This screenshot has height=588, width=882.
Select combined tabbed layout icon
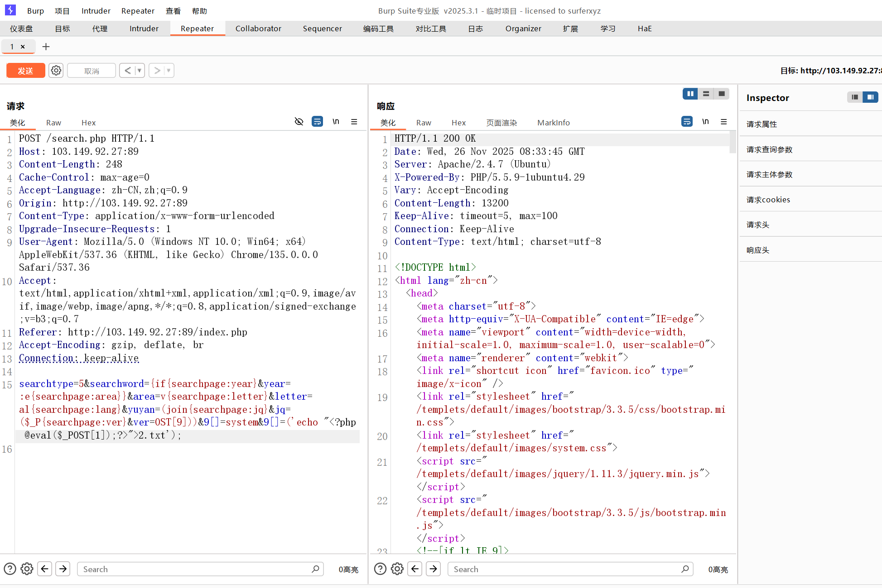coord(722,94)
